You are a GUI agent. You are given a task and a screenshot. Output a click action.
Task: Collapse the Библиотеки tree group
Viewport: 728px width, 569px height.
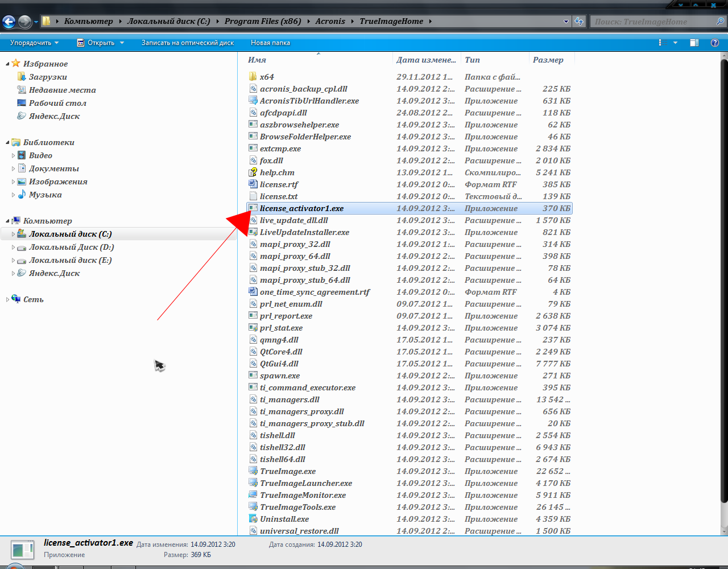(x=7, y=142)
